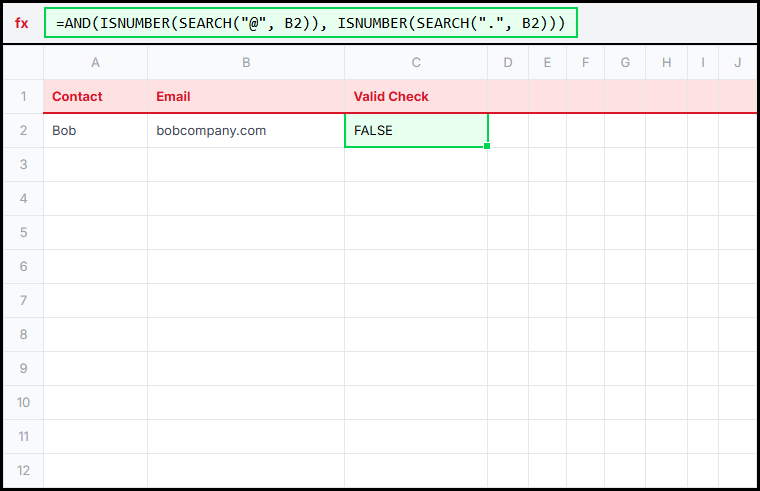Select column D via its header
The height and width of the screenshot is (491, 760).
pyautogui.click(x=508, y=63)
